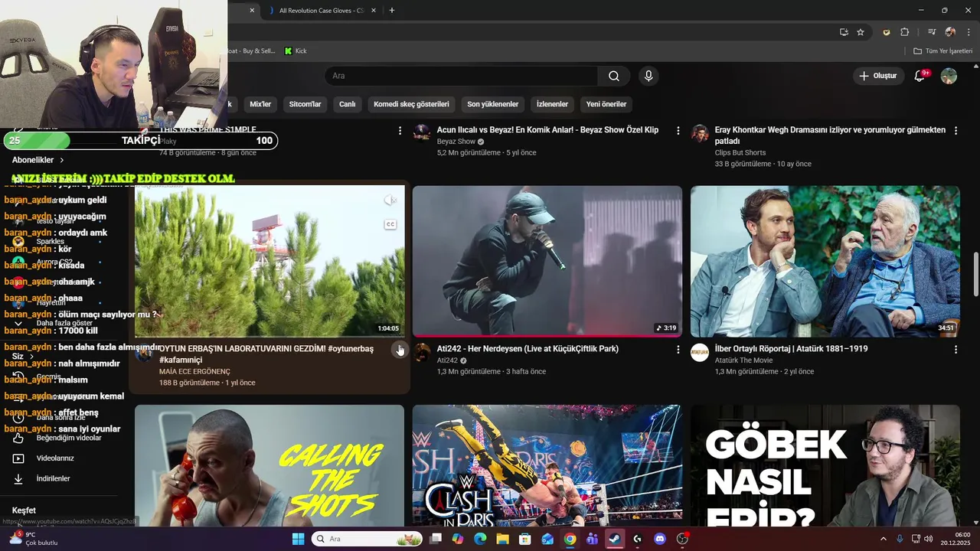The image size is (980, 551).
Task: Open the Oluştur create button
Action: [x=877, y=76]
